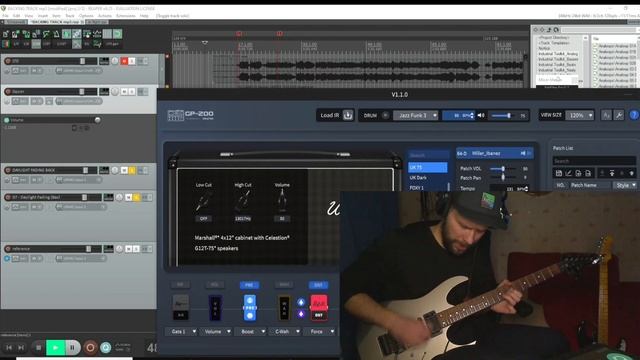Click the envelope icon in REAPER toolbar
Image resolution: width=640 pixels, height=360 pixels.
coord(97,34)
